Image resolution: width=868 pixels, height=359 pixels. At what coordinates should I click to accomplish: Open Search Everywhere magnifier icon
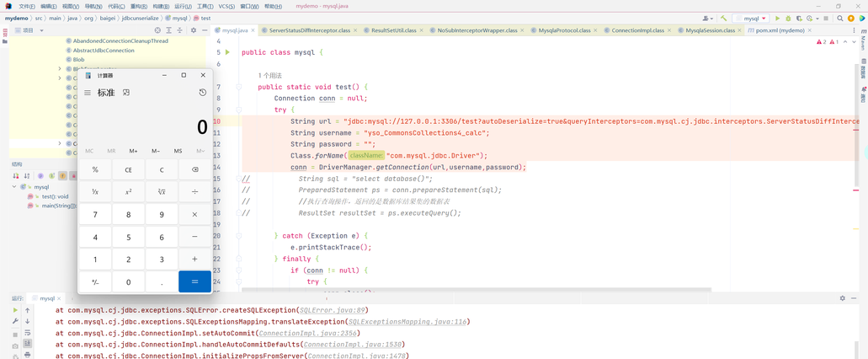point(839,18)
